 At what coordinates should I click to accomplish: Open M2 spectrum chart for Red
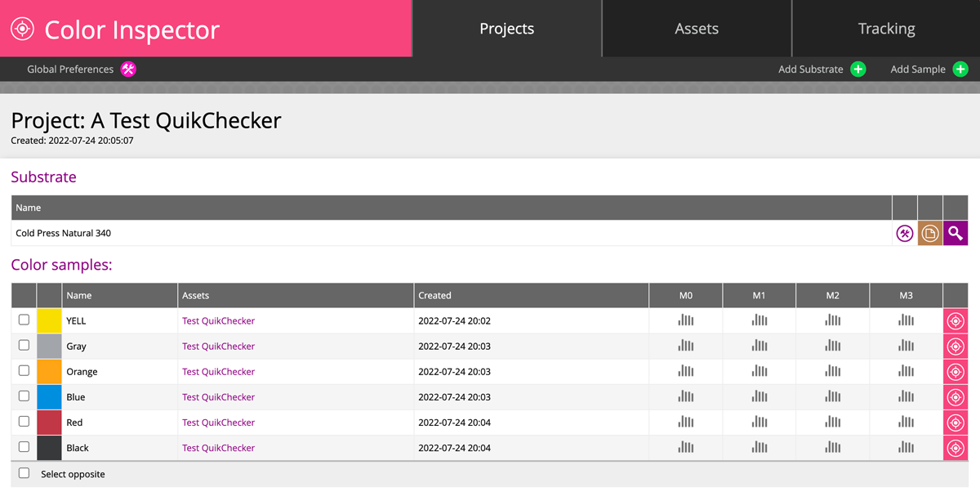tap(833, 422)
